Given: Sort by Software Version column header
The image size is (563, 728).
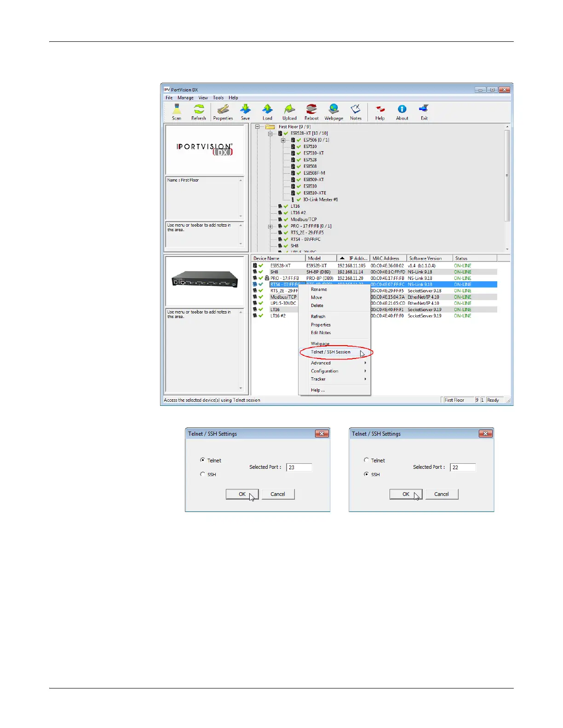Looking at the screenshot, I should pyautogui.click(x=430, y=258).
